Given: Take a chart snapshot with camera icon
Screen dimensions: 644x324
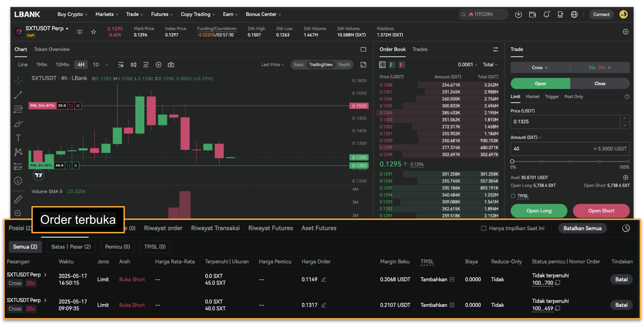Looking at the screenshot, I should click(171, 65).
